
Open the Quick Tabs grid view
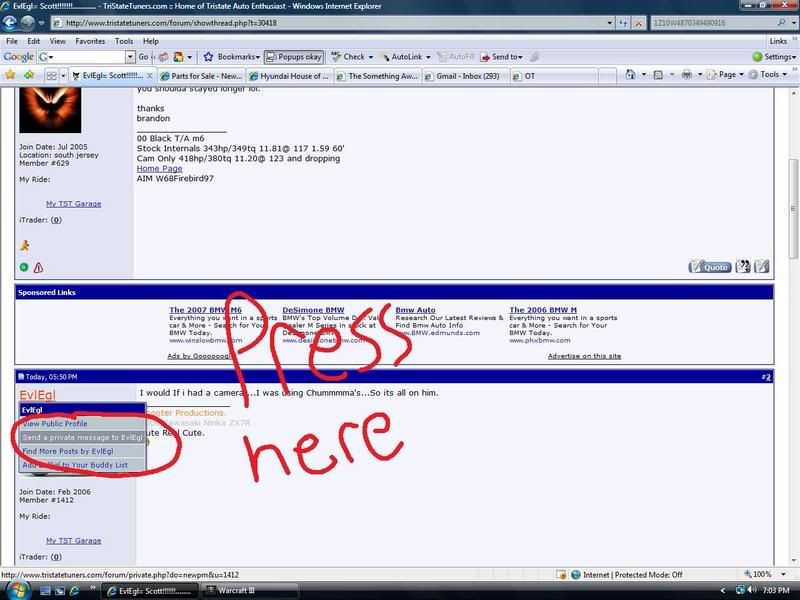coord(52,76)
